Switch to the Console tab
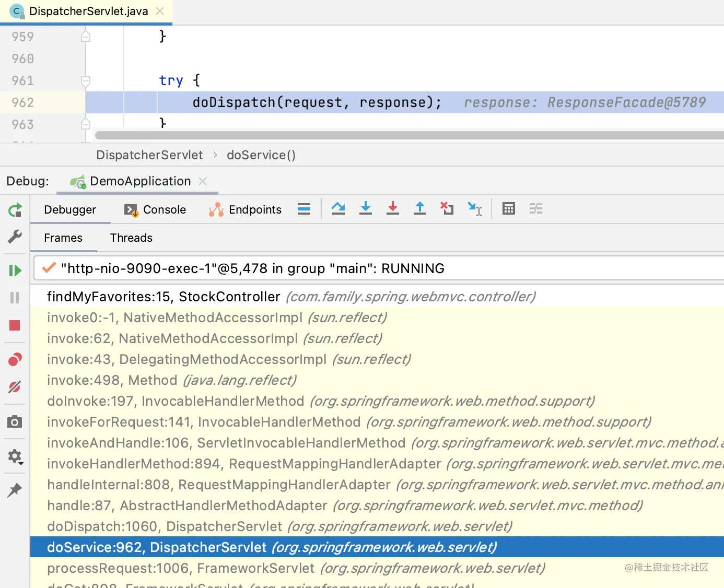Image resolution: width=724 pixels, height=588 pixels. (x=155, y=210)
